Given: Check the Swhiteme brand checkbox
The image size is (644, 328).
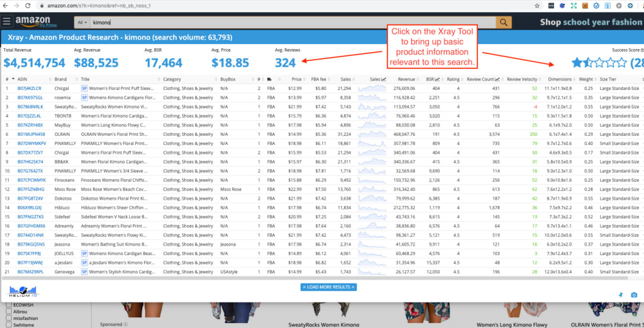Looking at the screenshot, I should pyautogui.click(x=9, y=325).
